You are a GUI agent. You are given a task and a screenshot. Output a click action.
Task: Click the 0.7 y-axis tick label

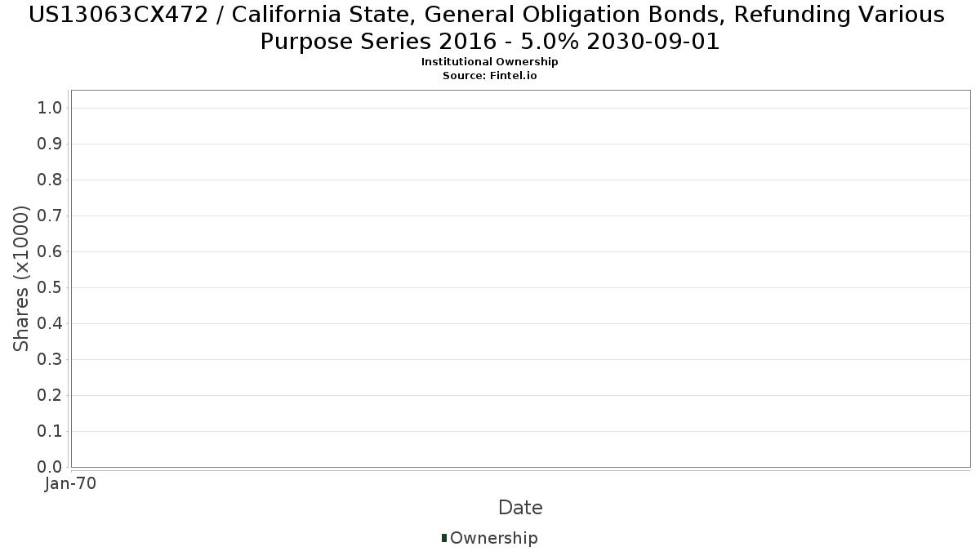pos(50,216)
